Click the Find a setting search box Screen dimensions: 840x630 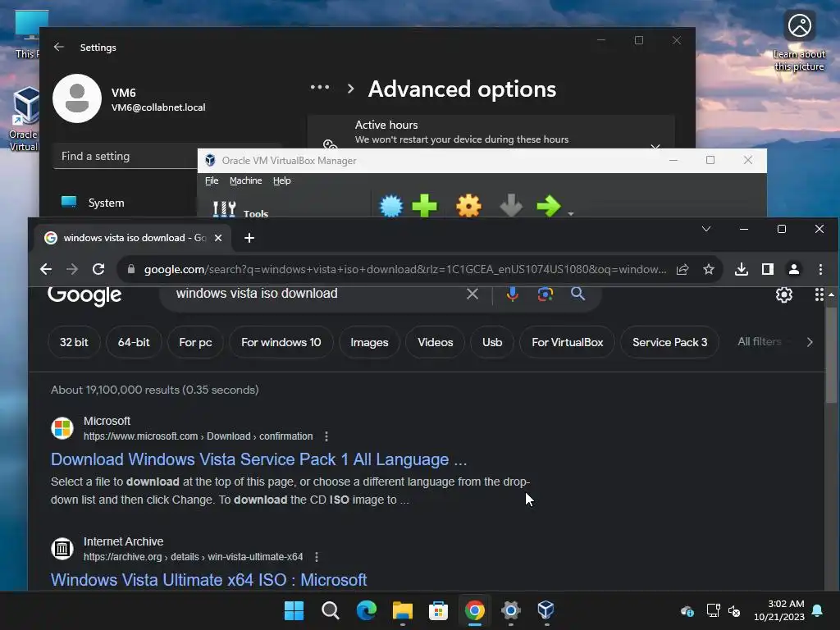(x=126, y=156)
